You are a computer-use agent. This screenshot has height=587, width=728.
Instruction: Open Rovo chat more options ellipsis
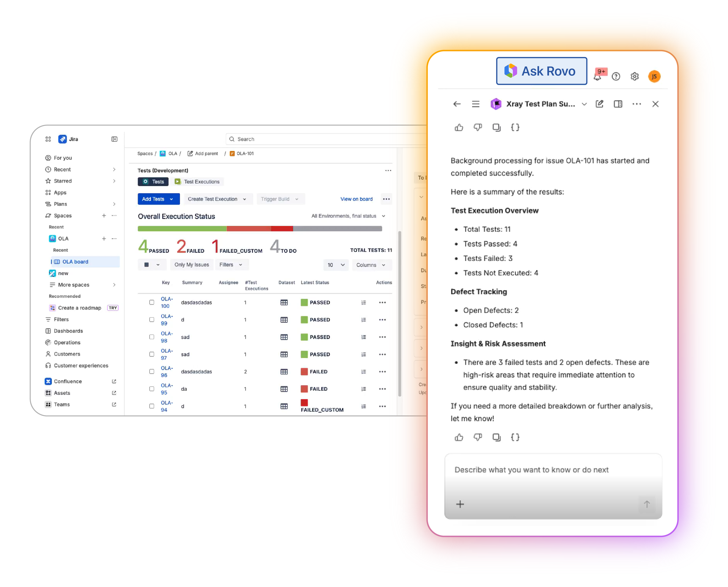(636, 104)
